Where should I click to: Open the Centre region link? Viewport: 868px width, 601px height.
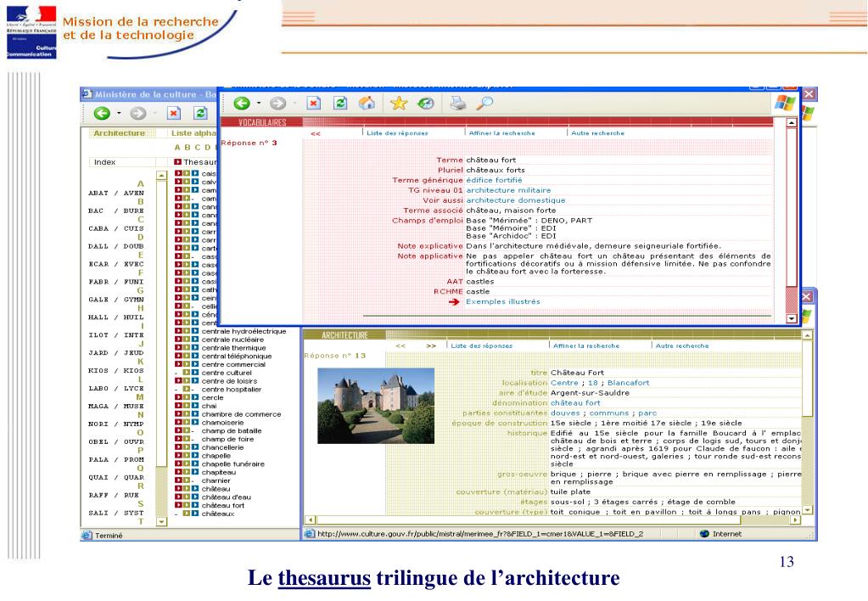pyautogui.click(x=564, y=383)
